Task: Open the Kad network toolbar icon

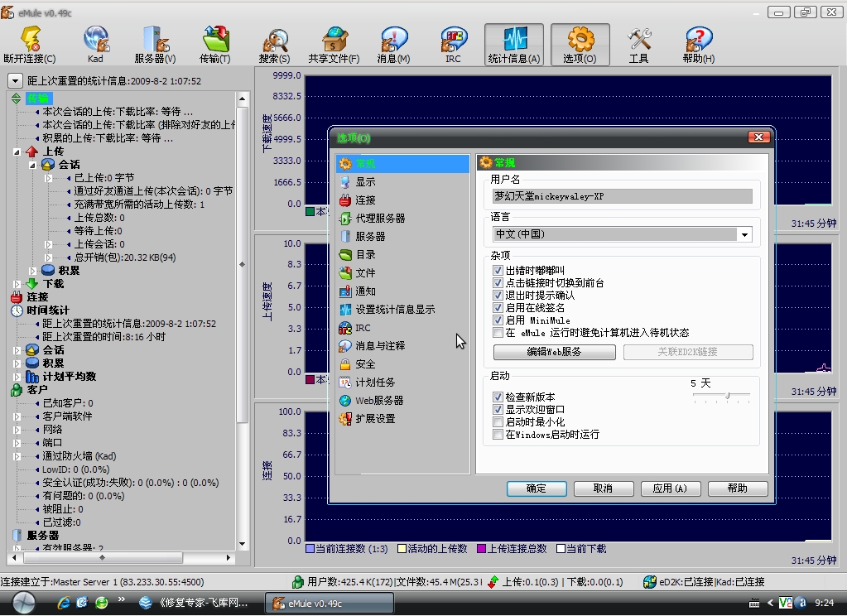Action: (95, 45)
